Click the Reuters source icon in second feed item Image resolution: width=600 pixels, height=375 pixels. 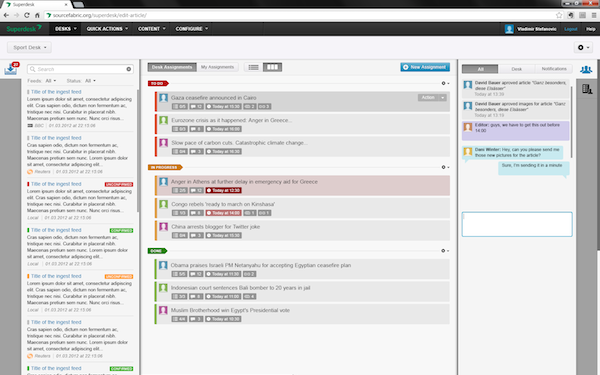(30, 172)
